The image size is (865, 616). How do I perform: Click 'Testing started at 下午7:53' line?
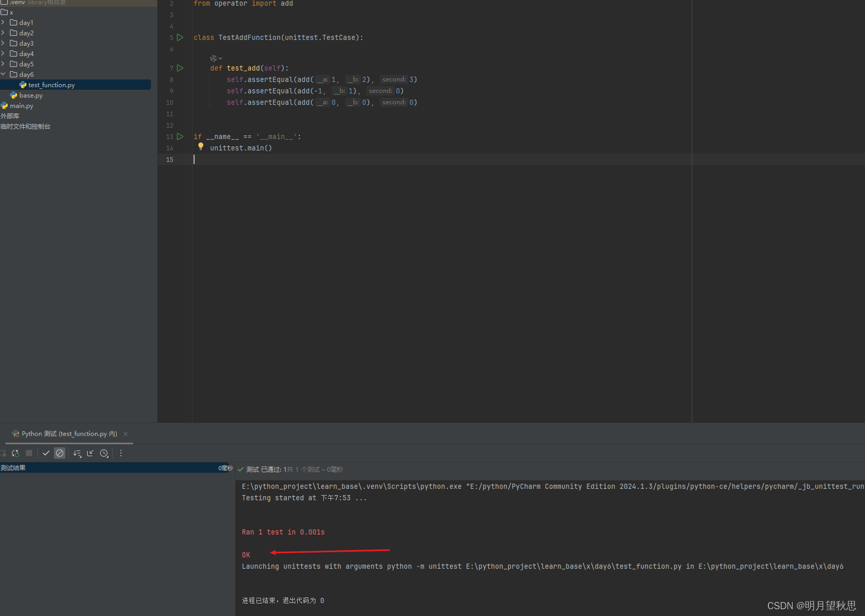(304, 498)
